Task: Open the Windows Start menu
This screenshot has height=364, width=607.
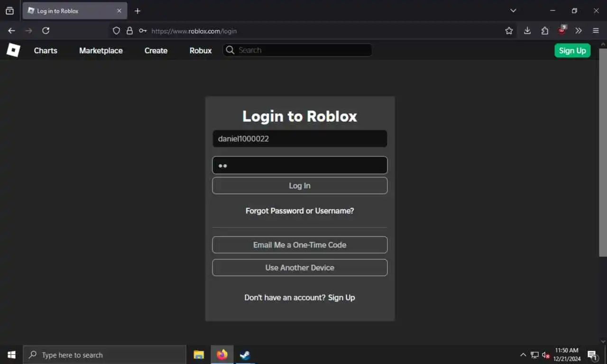Action: coord(11,355)
